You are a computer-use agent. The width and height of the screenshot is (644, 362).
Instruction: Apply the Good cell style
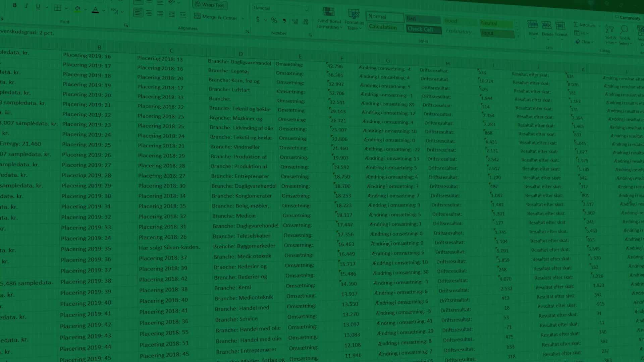460,21
